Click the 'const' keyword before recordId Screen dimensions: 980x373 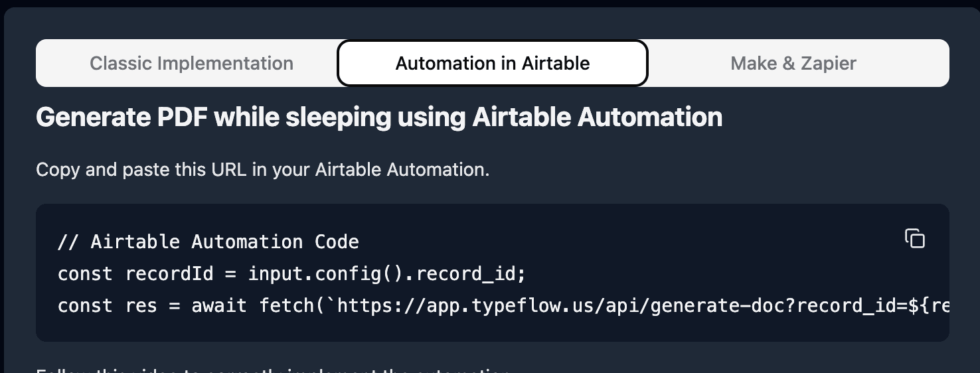(85, 273)
